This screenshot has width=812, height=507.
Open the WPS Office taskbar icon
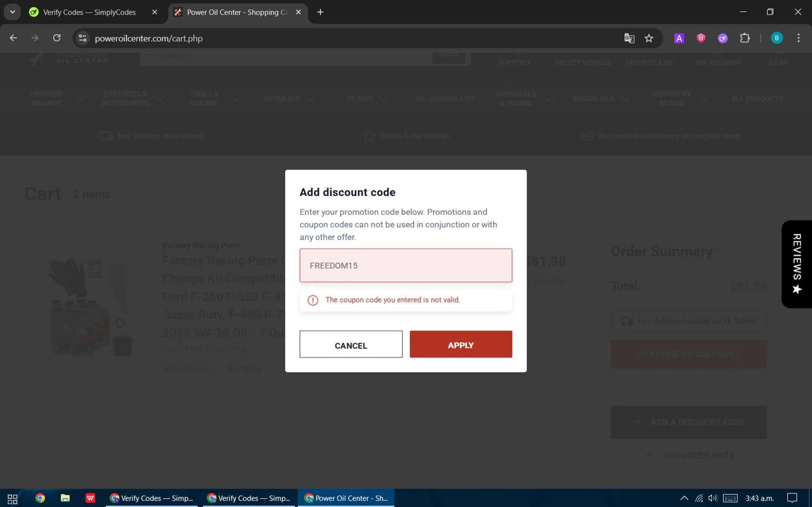point(90,498)
